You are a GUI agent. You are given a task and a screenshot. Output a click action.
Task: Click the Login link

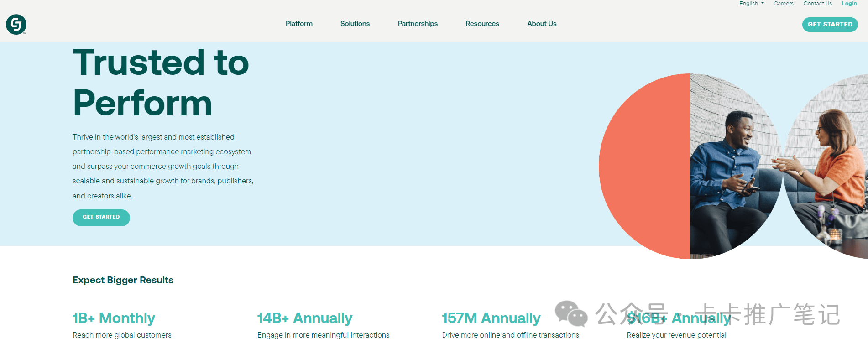click(x=849, y=4)
